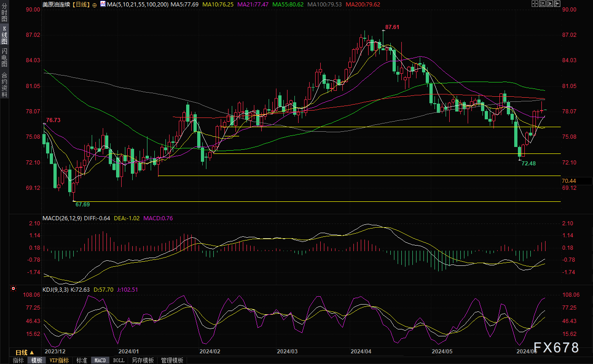Open 管理模板 template manager
The height and width of the screenshot is (364, 593).
click(172, 360)
